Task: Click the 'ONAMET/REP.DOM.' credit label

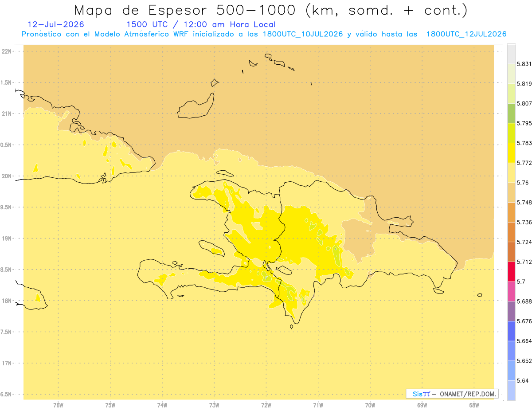Action: tap(468, 394)
